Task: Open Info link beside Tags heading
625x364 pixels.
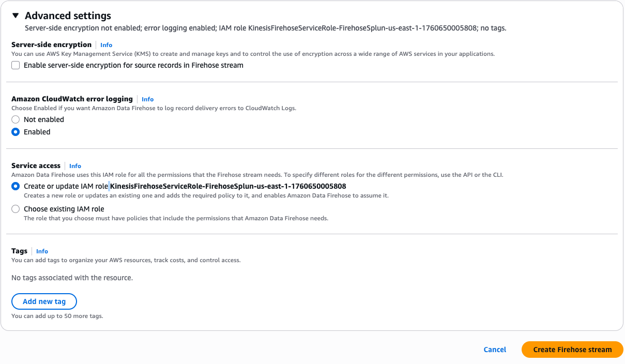Action: [42, 251]
